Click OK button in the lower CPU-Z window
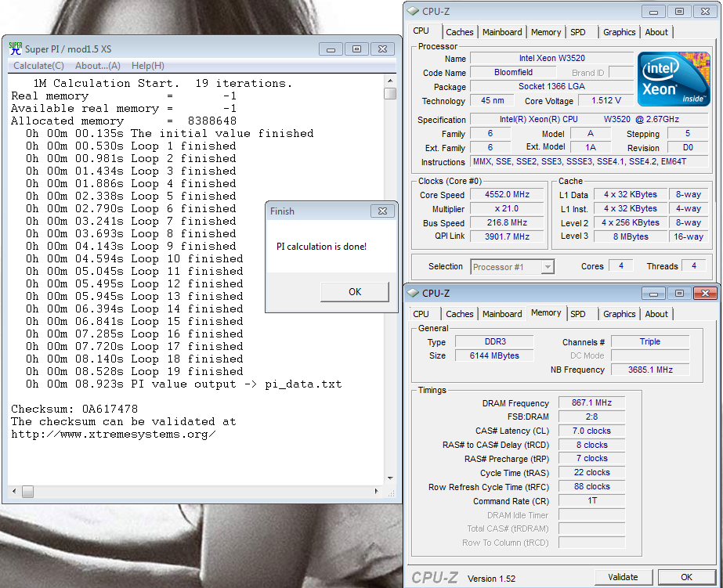Screen dimensions: 723x588 click(686, 577)
